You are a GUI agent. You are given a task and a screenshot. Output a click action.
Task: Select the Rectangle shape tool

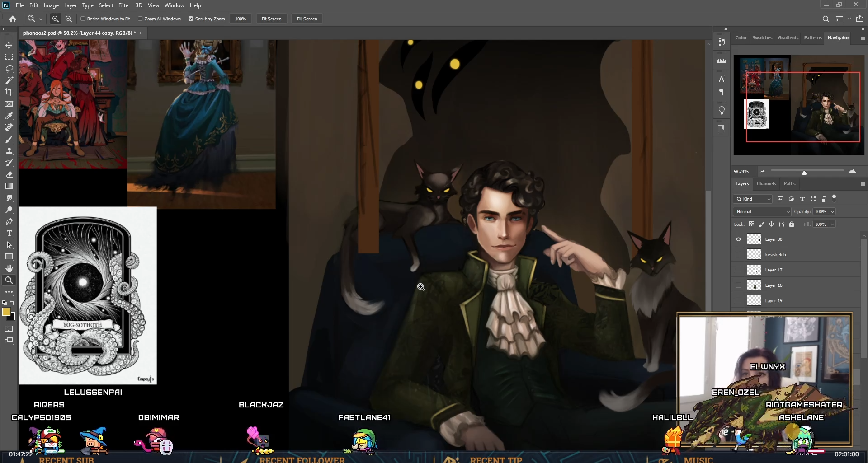9,257
